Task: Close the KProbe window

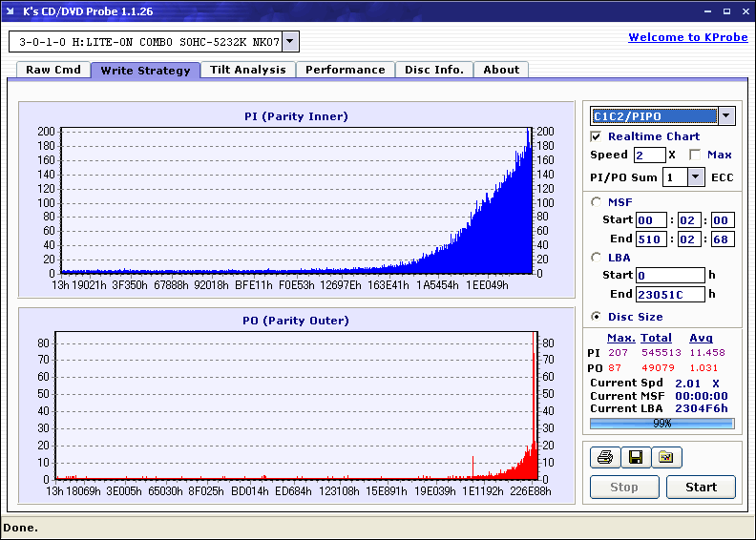Action: pos(745,11)
